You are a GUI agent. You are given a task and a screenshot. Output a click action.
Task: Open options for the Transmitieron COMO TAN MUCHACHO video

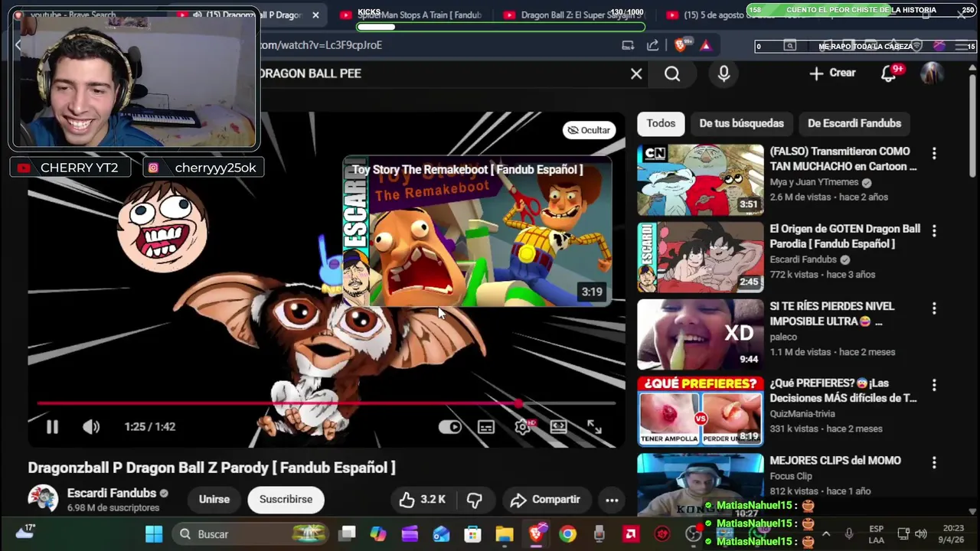[x=933, y=154]
